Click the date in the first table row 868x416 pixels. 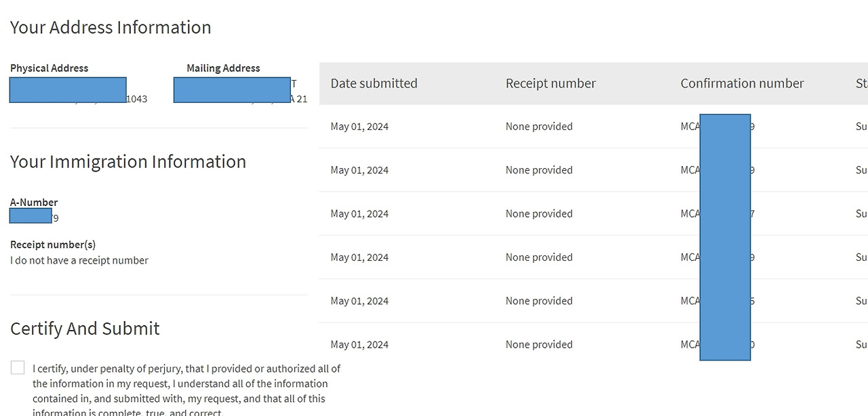click(x=359, y=127)
